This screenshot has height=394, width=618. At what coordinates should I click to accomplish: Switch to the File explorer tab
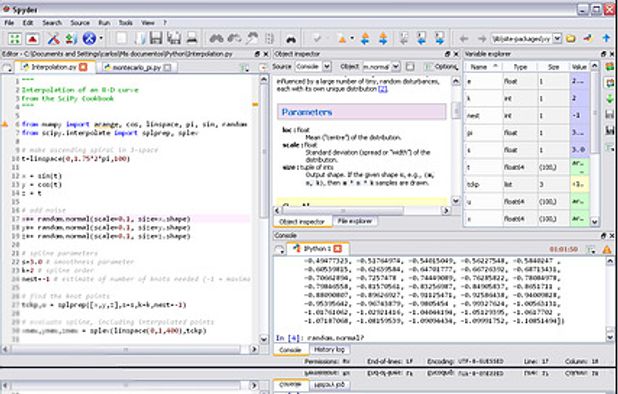[x=354, y=221]
